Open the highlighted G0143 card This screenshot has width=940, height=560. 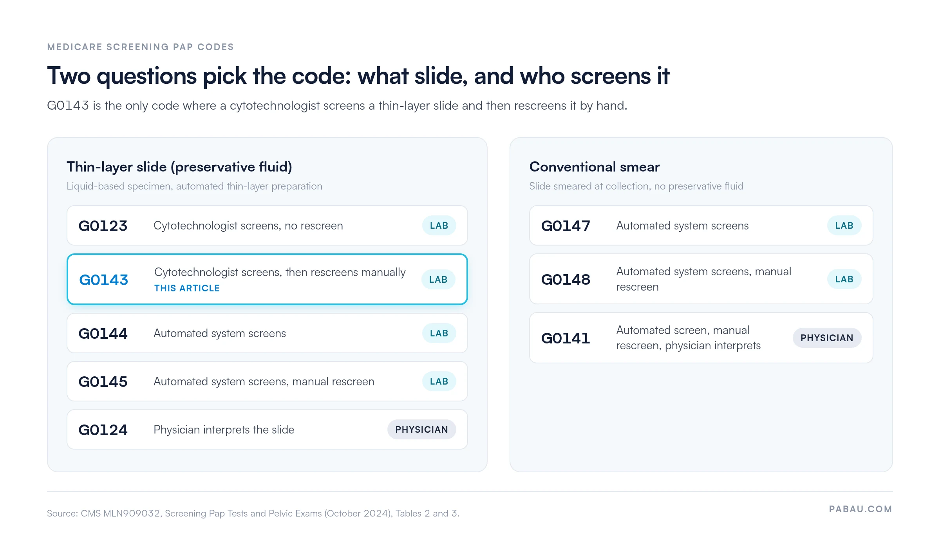pos(267,279)
